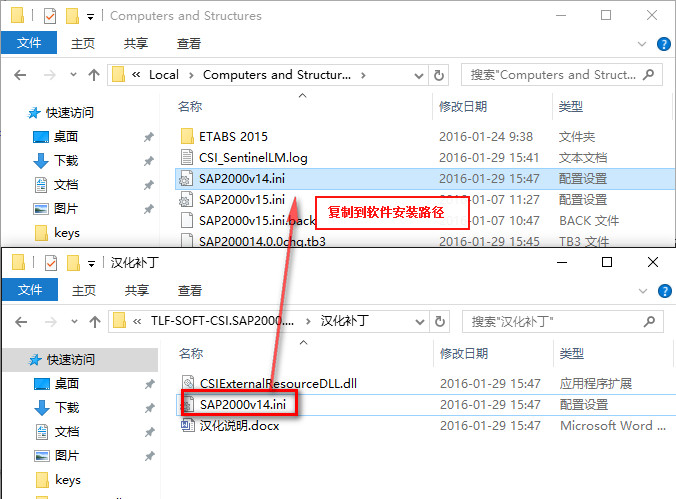676x499 pixels.
Task: Open 共享 tab in Computers and Structures window
Action: tap(136, 43)
